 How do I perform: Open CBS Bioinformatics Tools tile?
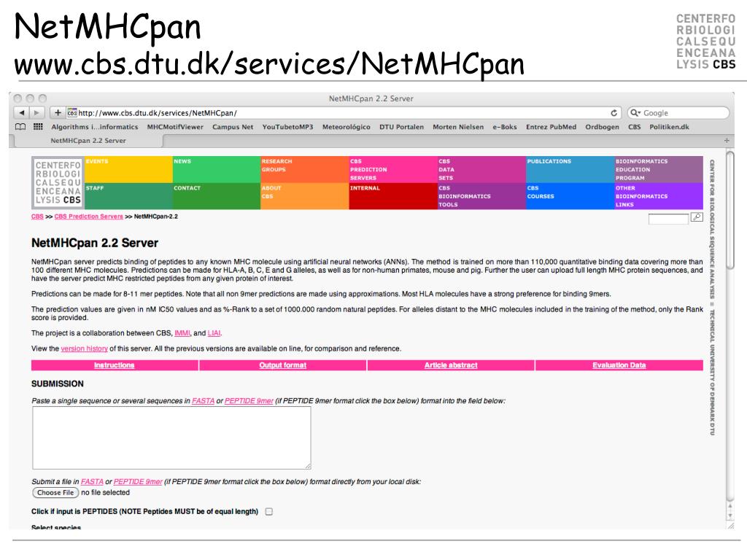(481, 196)
